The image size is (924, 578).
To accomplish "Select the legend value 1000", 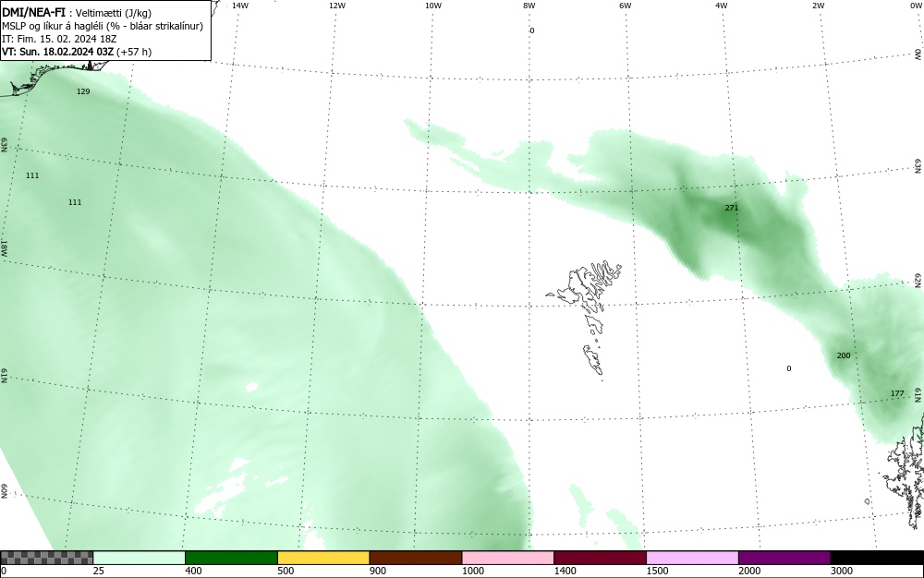I will tap(472, 571).
